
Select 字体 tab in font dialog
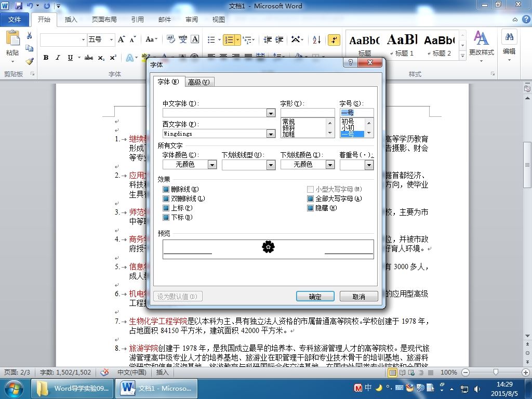click(x=168, y=82)
